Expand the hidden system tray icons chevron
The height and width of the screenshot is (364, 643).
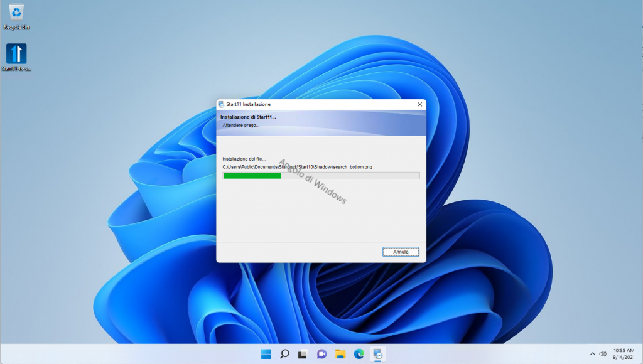pyautogui.click(x=592, y=354)
